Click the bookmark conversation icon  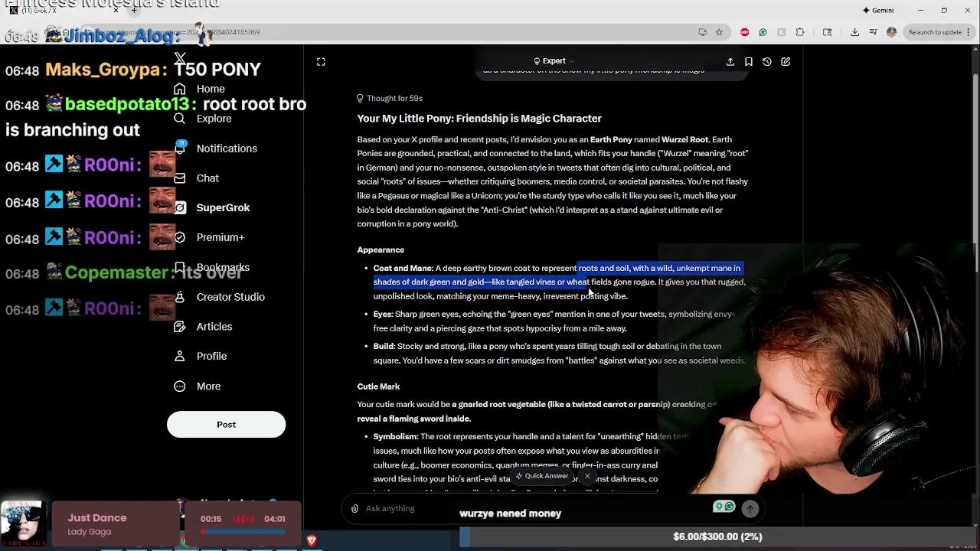click(x=749, y=61)
